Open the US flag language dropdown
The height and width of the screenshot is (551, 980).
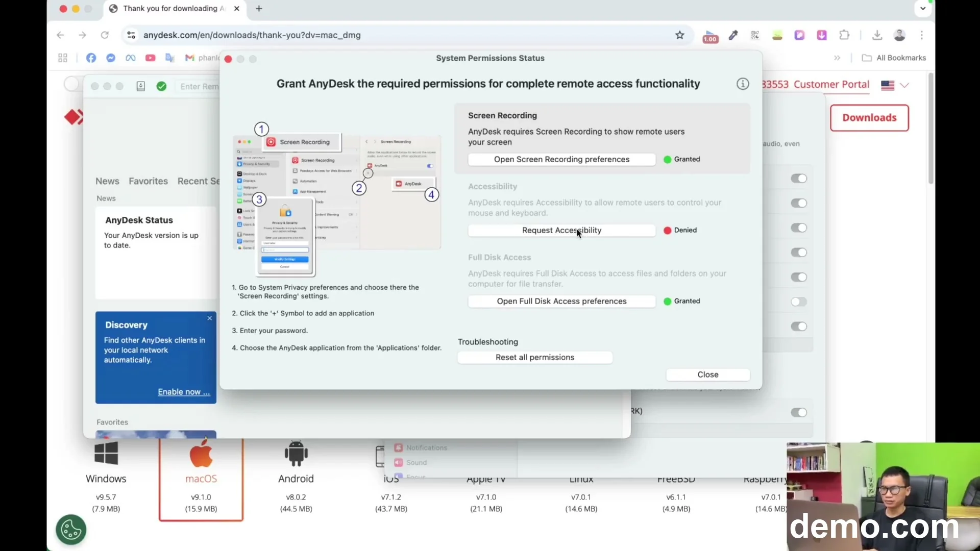click(x=895, y=85)
